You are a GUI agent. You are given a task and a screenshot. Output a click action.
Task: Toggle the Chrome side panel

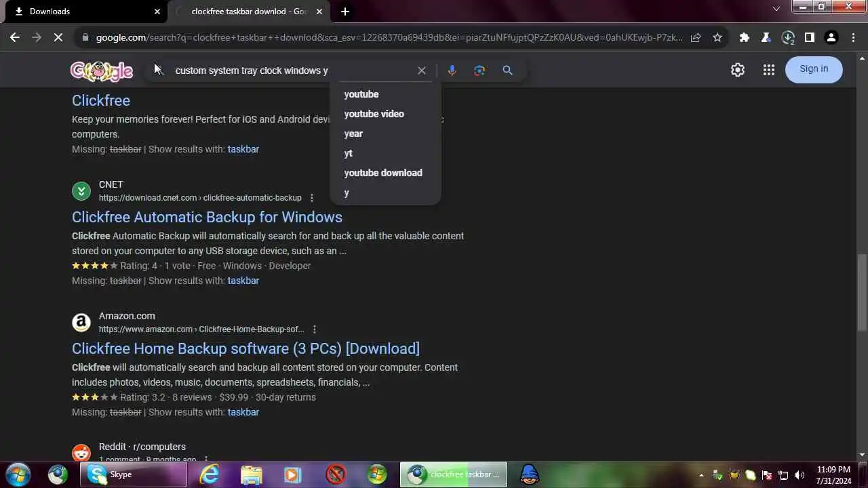[x=810, y=38]
